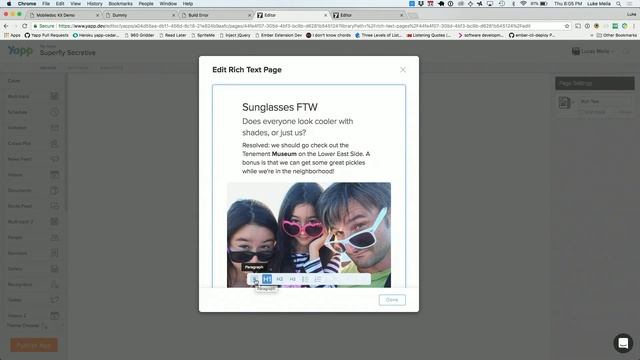Click the subheading about looking cooler with shades
This screenshot has width=640, height=360.
pos(298,127)
